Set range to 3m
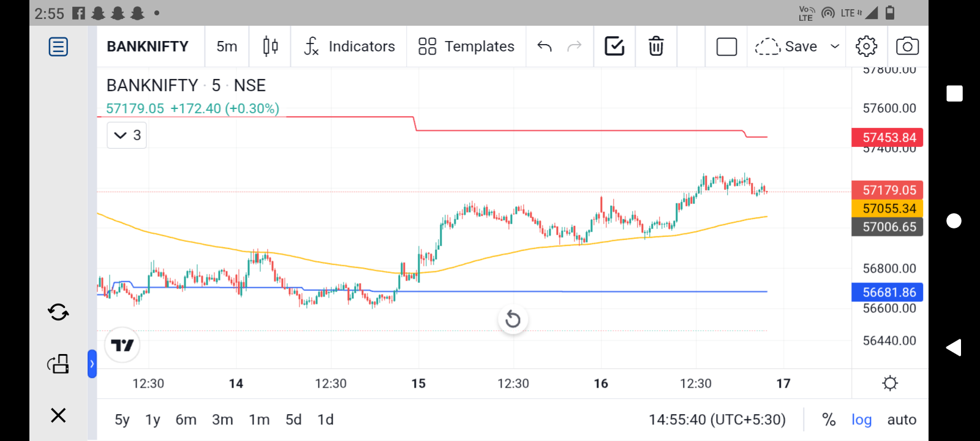Screen dimensions: 980x441 [x=222, y=420]
